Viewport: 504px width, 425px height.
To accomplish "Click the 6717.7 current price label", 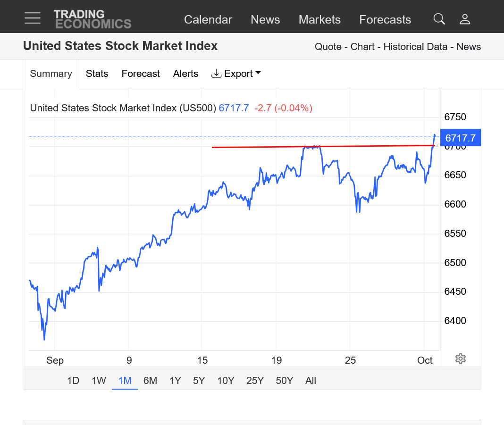I will point(460,138).
